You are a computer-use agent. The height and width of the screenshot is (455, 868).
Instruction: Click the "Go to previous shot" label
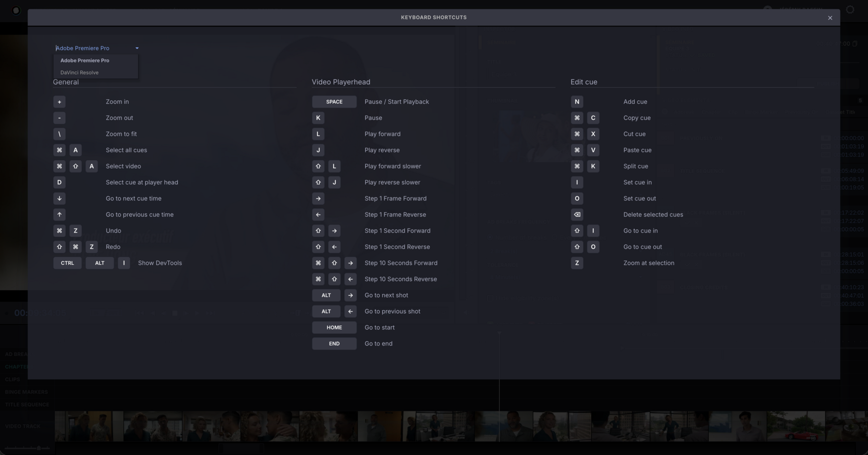(x=392, y=311)
